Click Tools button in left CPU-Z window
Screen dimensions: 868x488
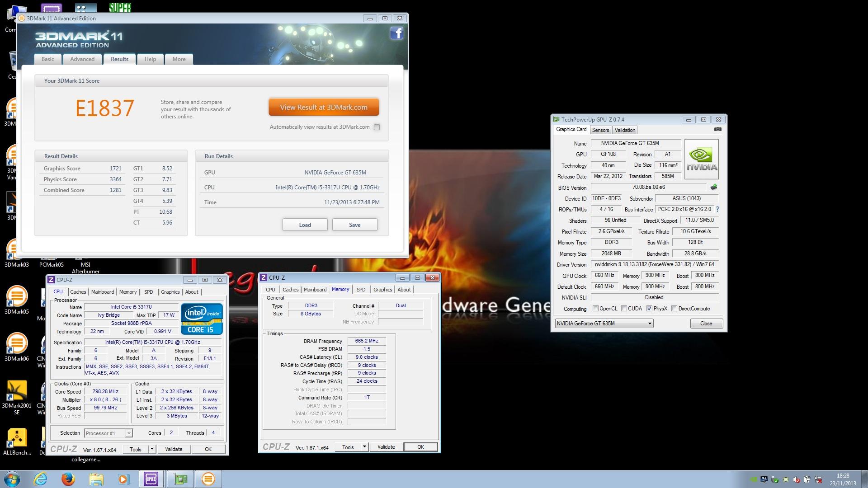136,449
